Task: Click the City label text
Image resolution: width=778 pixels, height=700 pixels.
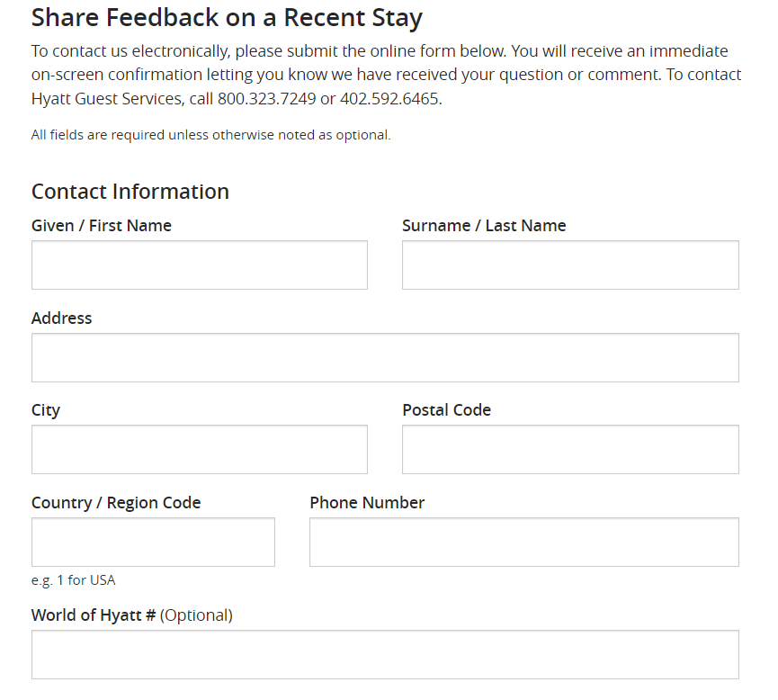Action: [45, 409]
